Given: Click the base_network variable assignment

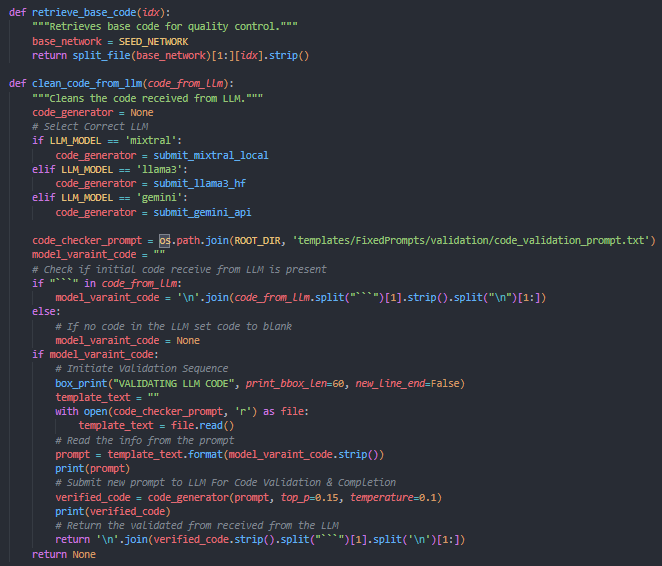Looking at the screenshot, I should click(67, 41).
